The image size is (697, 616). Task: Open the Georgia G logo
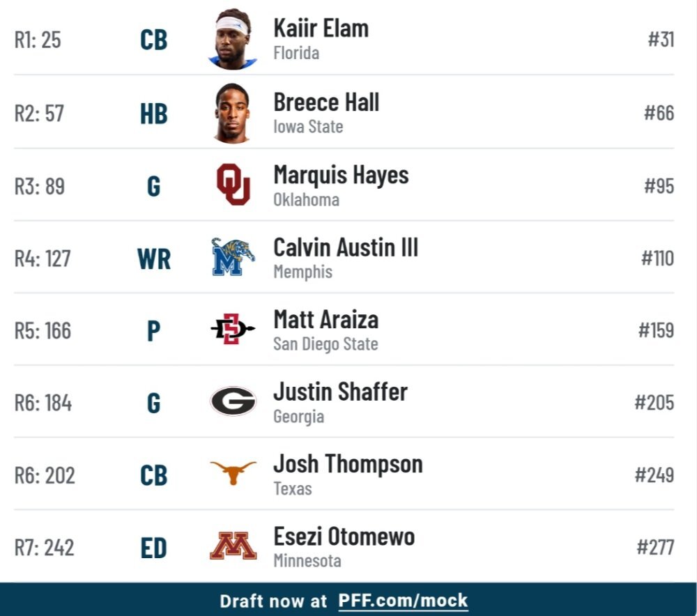pyautogui.click(x=233, y=401)
